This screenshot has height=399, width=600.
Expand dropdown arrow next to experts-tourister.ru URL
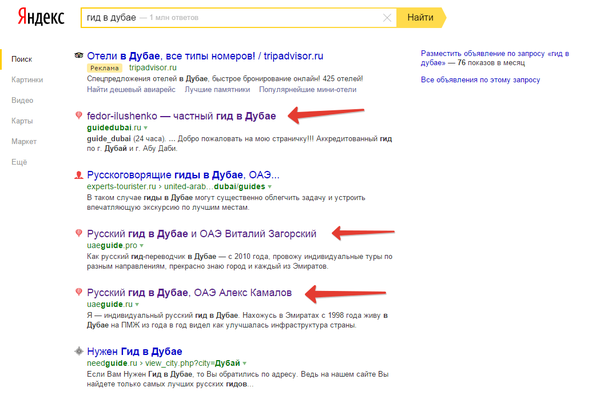[269, 187]
